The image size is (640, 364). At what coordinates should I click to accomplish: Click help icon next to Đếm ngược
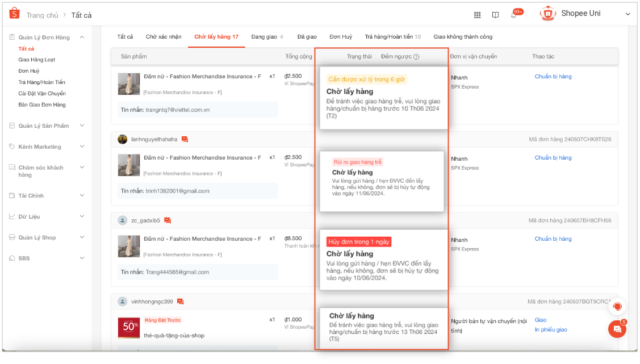click(x=416, y=57)
